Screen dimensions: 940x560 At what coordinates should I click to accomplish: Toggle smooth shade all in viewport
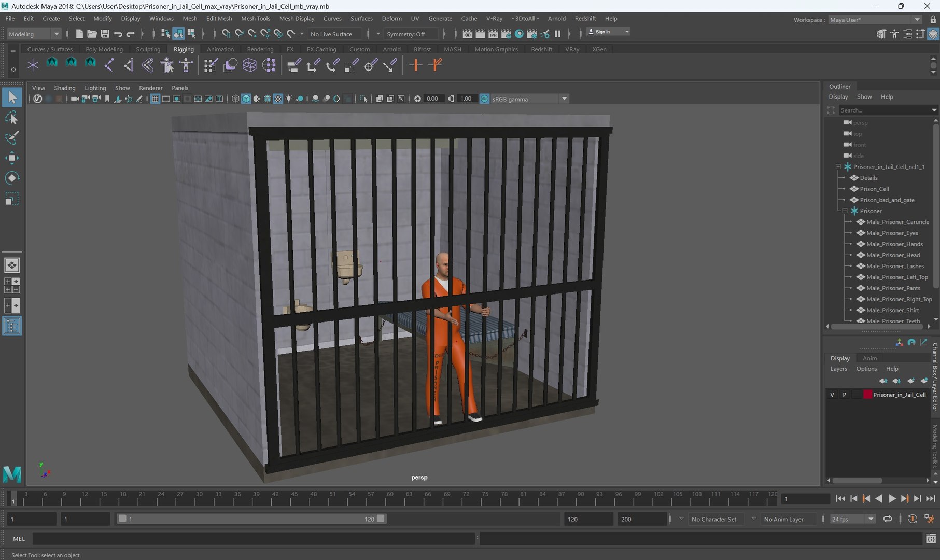point(246,99)
